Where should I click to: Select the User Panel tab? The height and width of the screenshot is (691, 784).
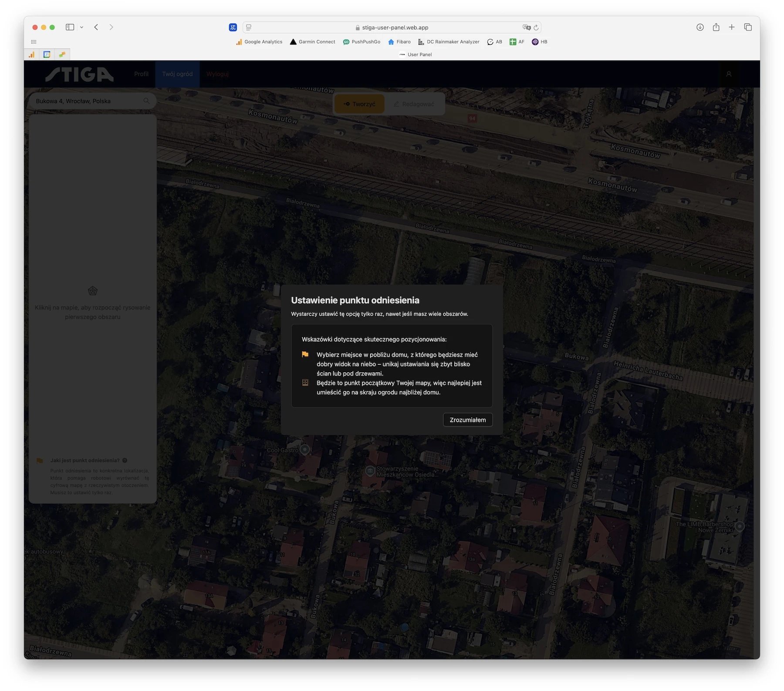point(416,54)
